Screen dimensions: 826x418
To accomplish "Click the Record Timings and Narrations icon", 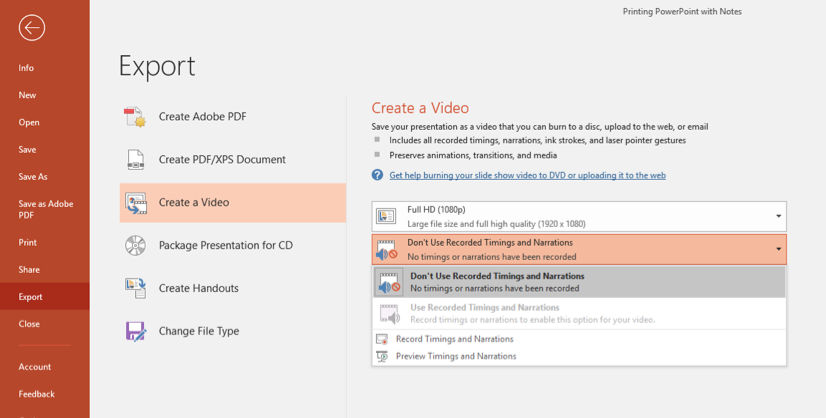I will coord(382,339).
